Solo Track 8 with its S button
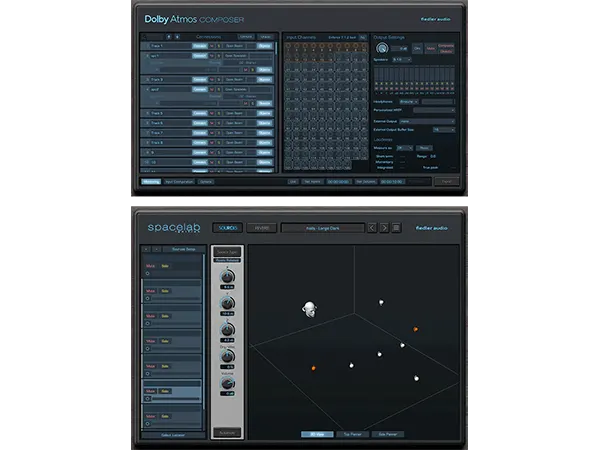The image size is (600, 450). click(219, 142)
